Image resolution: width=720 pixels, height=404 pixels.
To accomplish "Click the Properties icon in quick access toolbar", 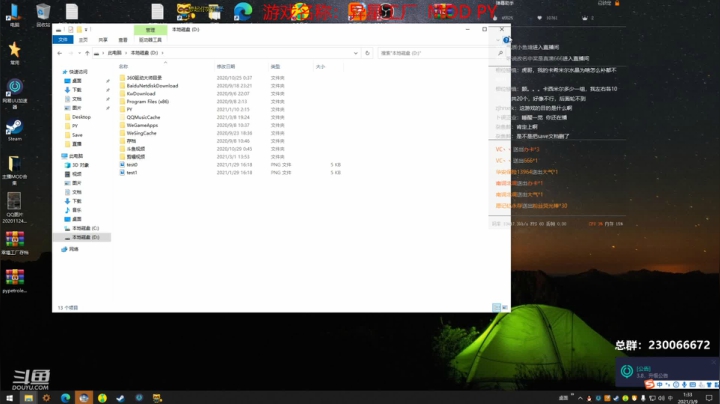I will point(71,29).
